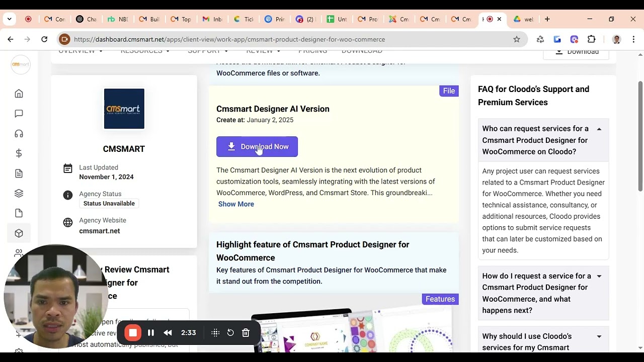
Task: Click the 'Status Unavailable' badge
Action: click(109, 204)
